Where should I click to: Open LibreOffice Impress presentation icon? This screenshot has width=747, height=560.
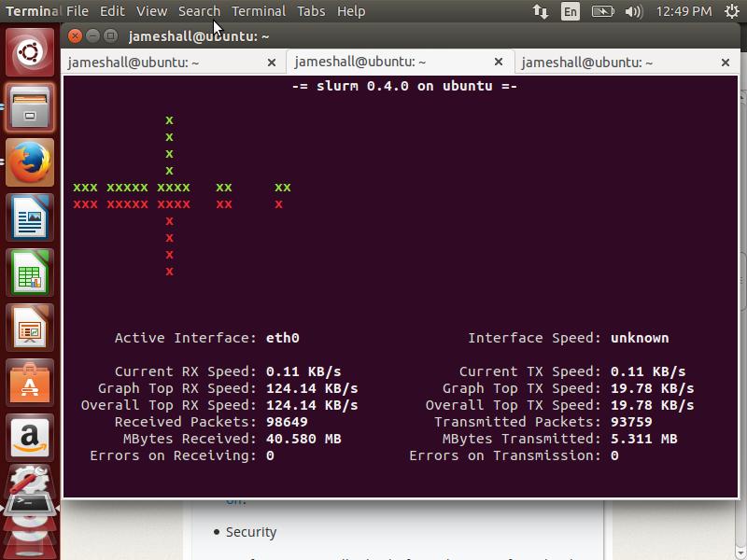(x=30, y=329)
